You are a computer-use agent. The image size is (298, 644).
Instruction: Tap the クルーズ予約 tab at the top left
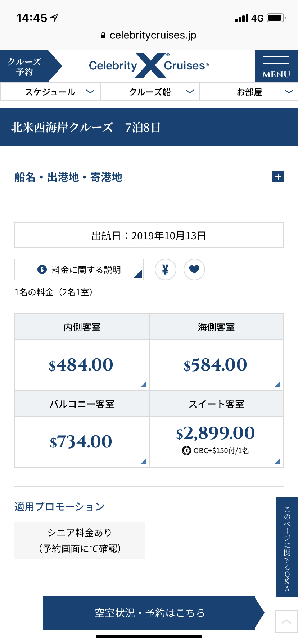[31, 66]
